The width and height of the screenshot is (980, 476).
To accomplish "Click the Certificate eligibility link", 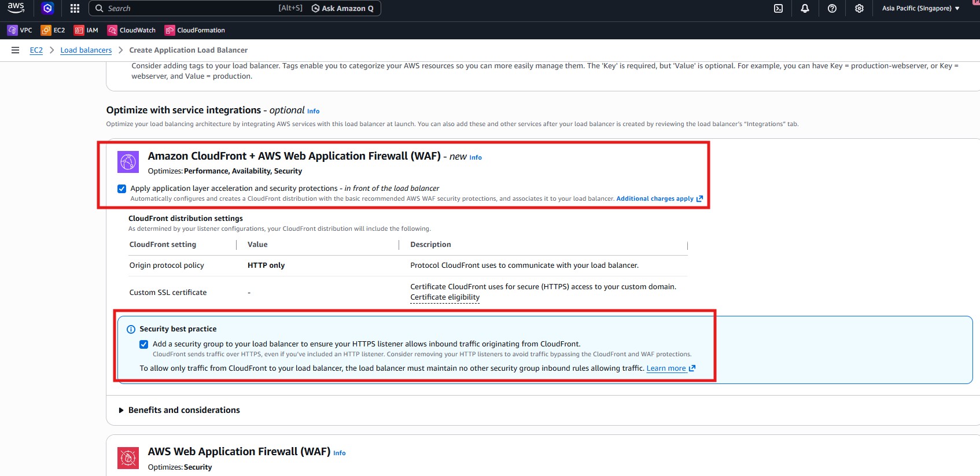I will (x=445, y=297).
